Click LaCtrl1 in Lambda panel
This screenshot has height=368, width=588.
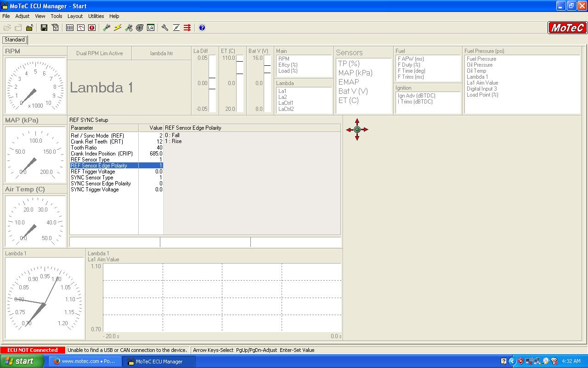[x=286, y=103]
